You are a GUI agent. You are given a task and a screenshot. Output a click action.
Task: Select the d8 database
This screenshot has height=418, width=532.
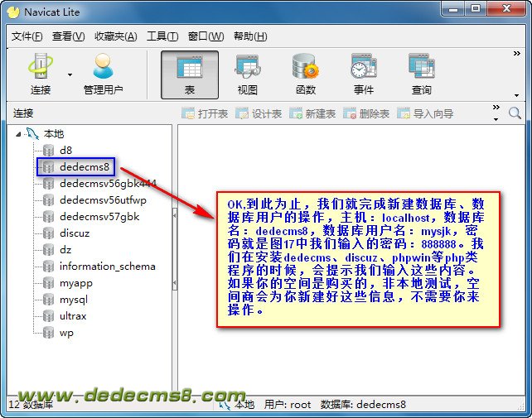pyautogui.click(x=65, y=150)
